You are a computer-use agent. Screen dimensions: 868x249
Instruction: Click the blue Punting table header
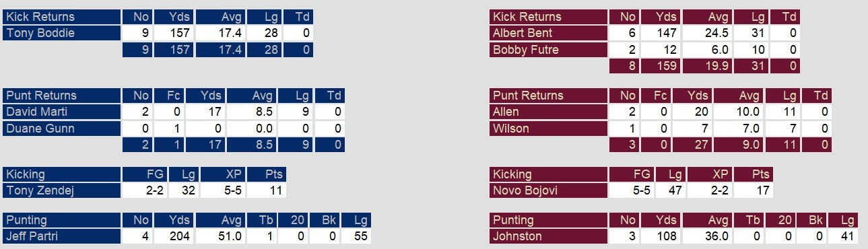coord(62,220)
